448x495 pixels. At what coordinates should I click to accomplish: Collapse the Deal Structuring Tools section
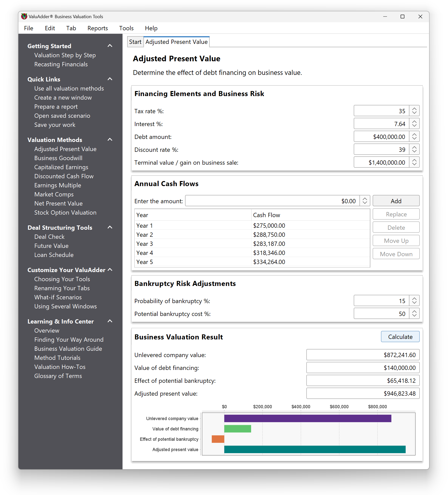110,227
